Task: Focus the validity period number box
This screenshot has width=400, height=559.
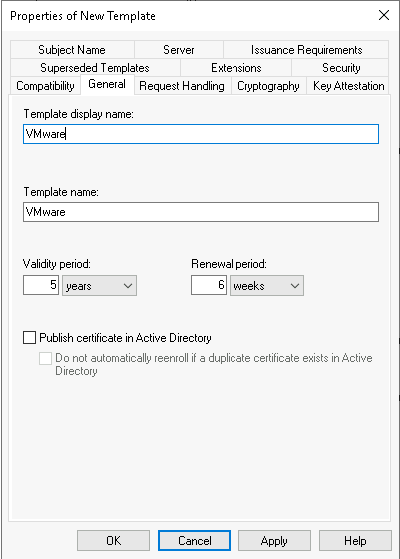Action: coord(41,285)
